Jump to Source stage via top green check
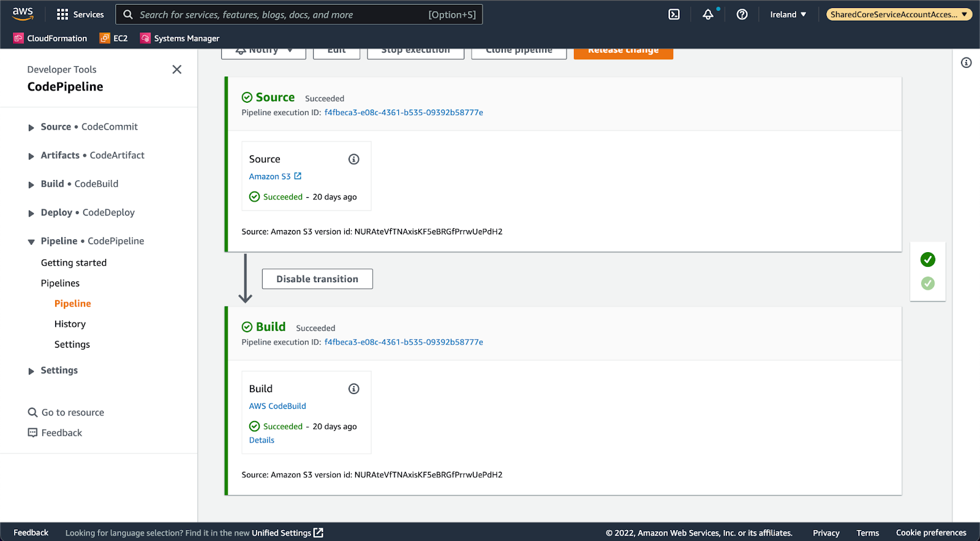 coord(928,259)
